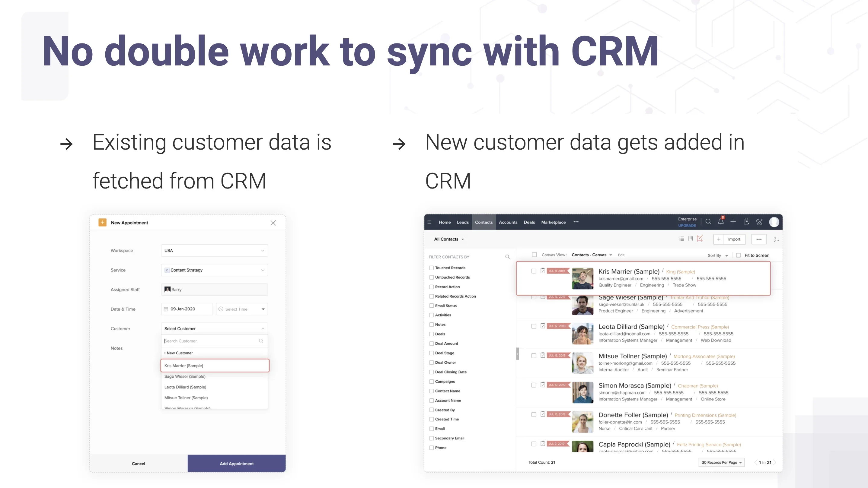The width and height of the screenshot is (868, 488).
Task: Tick the Deal Stage filter checkbox
Action: click(x=431, y=353)
